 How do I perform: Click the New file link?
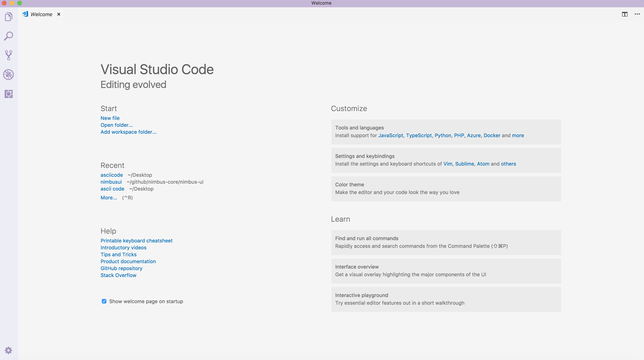tap(110, 118)
